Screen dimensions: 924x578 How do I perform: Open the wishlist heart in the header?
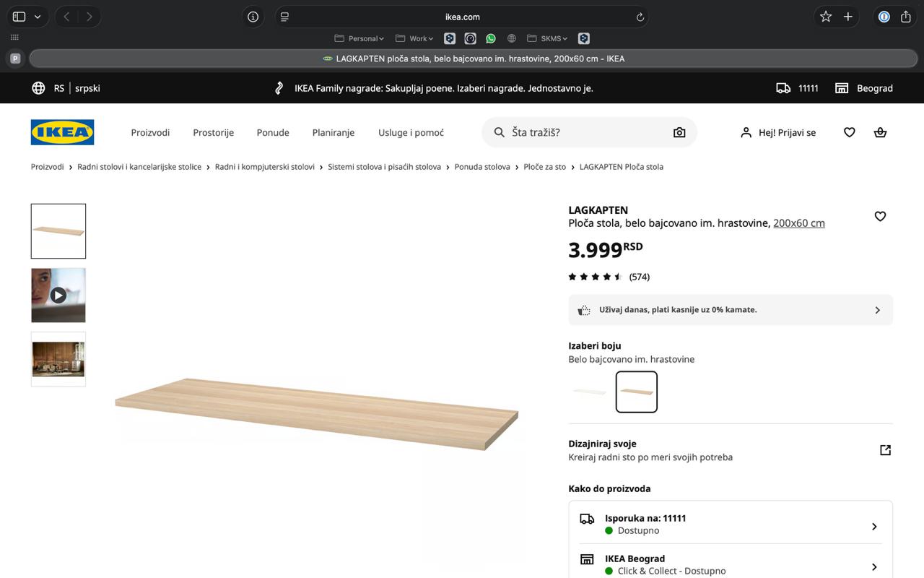click(849, 132)
